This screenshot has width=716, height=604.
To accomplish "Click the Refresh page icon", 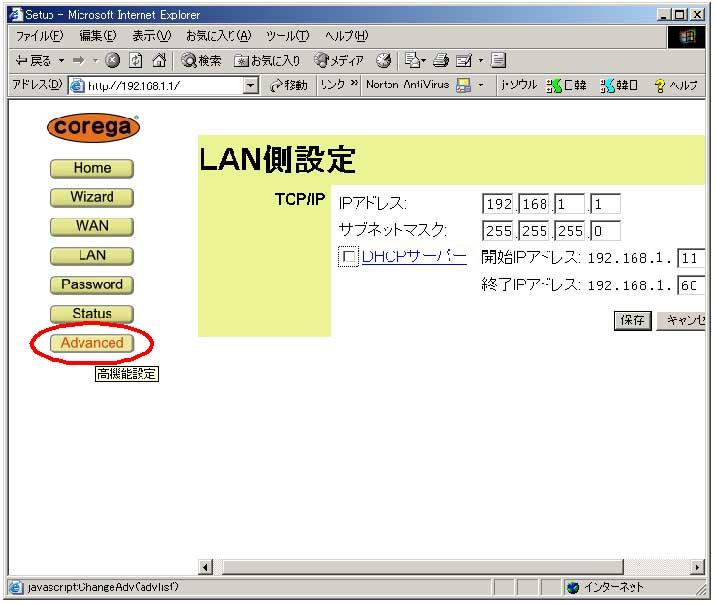I will 135,61.
